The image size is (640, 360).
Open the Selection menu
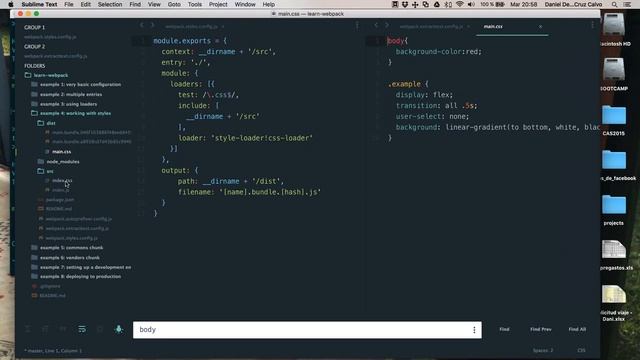110,4
